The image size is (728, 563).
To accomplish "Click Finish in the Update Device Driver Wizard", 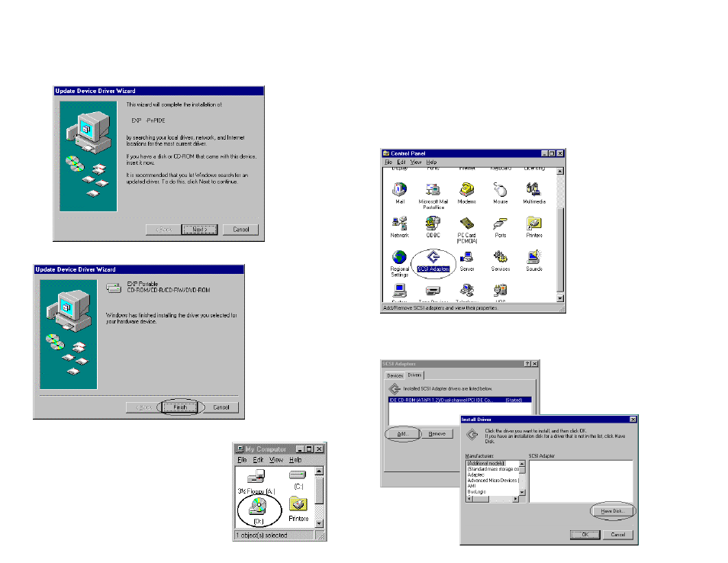I will (179, 407).
